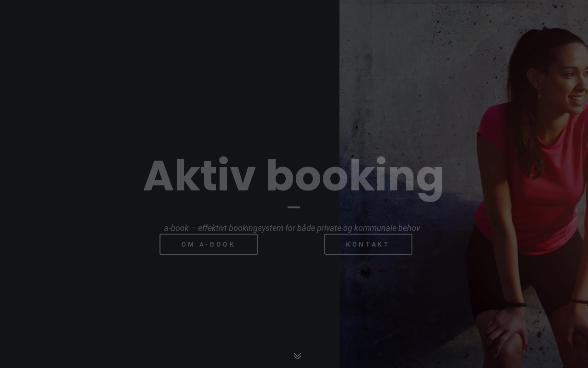Click the black wristband on woman's wrist
The height and width of the screenshot is (368, 588).
coord(516,305)
